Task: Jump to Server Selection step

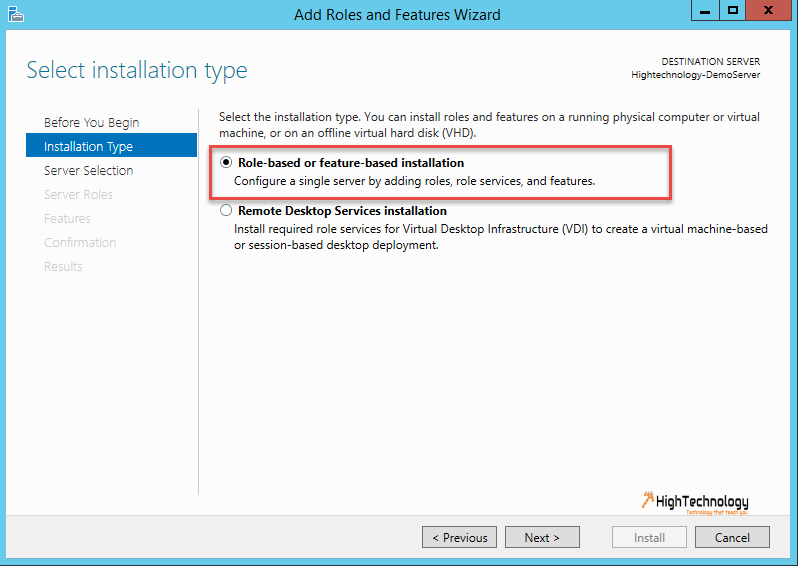Action: click(89, 171)
